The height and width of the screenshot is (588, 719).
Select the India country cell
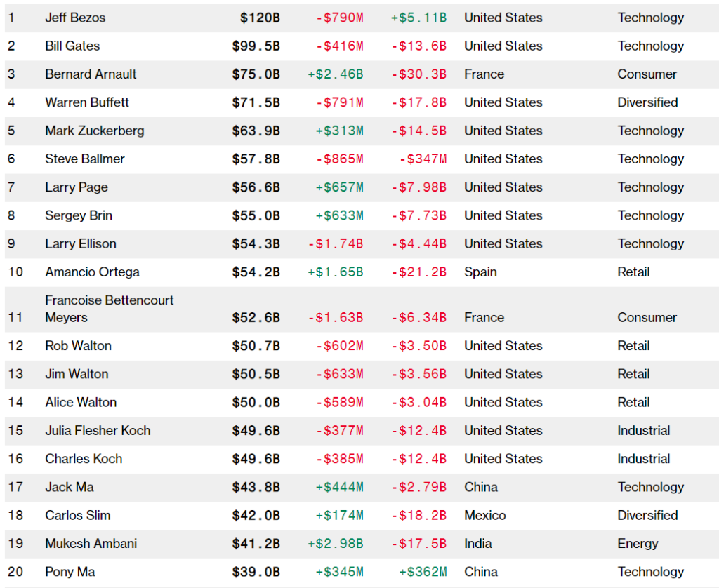pos(477,543)
